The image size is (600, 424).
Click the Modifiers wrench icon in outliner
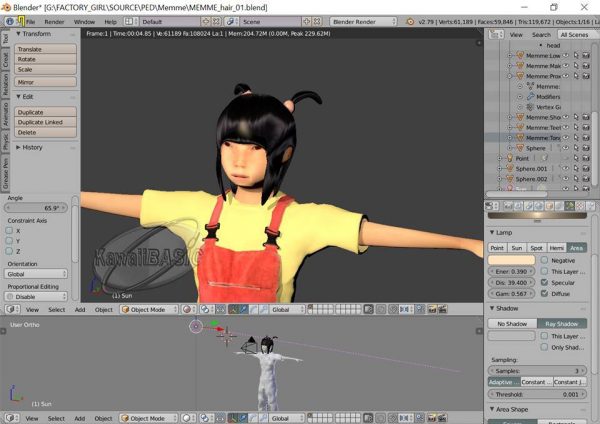coord(530,96)
